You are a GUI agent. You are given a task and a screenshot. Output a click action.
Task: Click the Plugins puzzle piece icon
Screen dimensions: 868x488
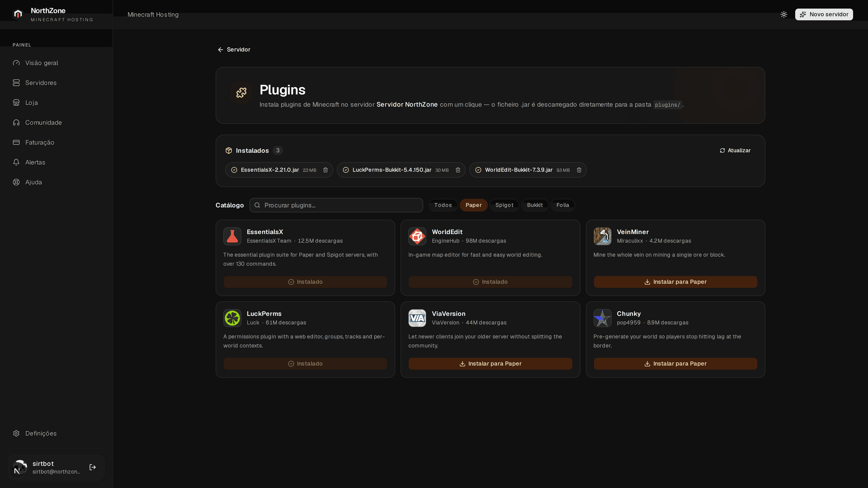click(x=241, y=93)
